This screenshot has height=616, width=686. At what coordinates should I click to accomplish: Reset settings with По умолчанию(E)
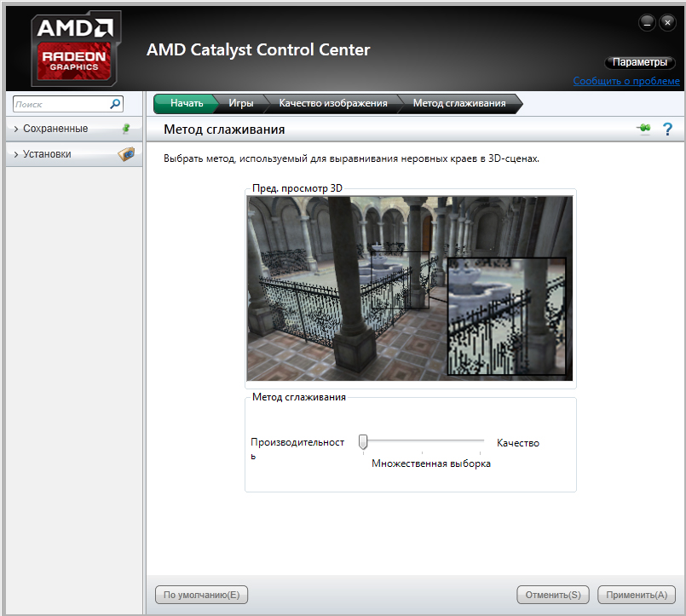tap(201, 595)
